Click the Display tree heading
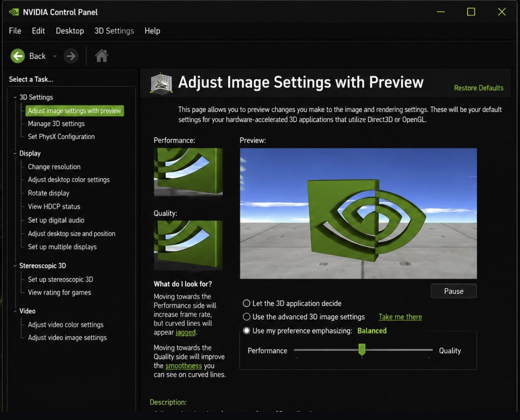 click(30, 153)
